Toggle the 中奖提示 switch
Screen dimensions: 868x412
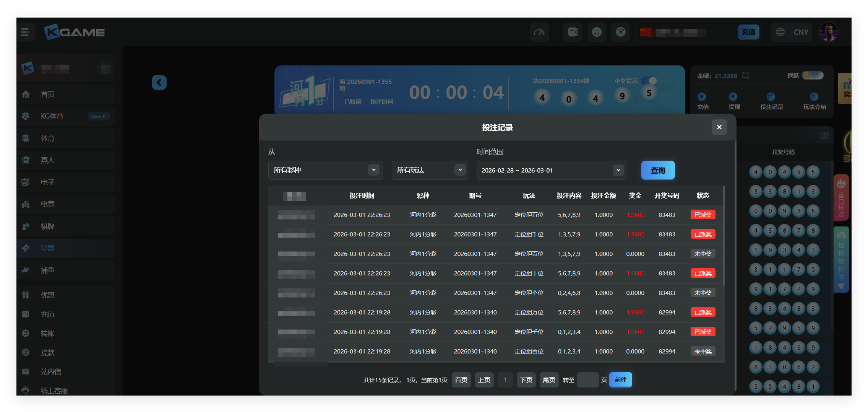tap(649, 81)
